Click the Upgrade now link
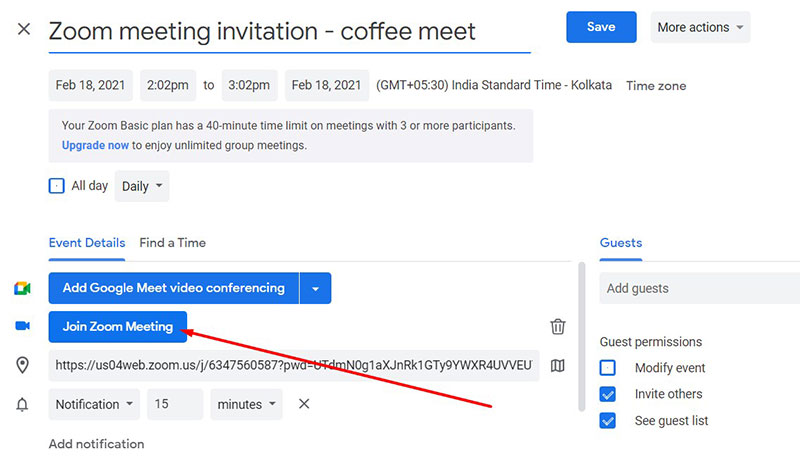Screen dimensions: 800x468 point(95,145)
